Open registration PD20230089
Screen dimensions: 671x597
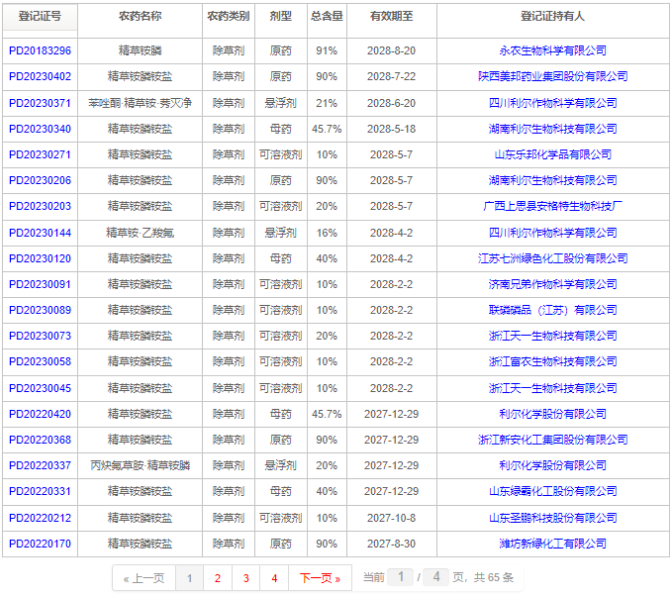[40, 310]
